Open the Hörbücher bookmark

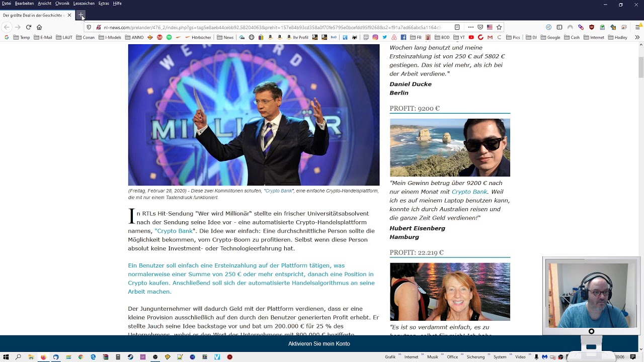pos(198,37)
